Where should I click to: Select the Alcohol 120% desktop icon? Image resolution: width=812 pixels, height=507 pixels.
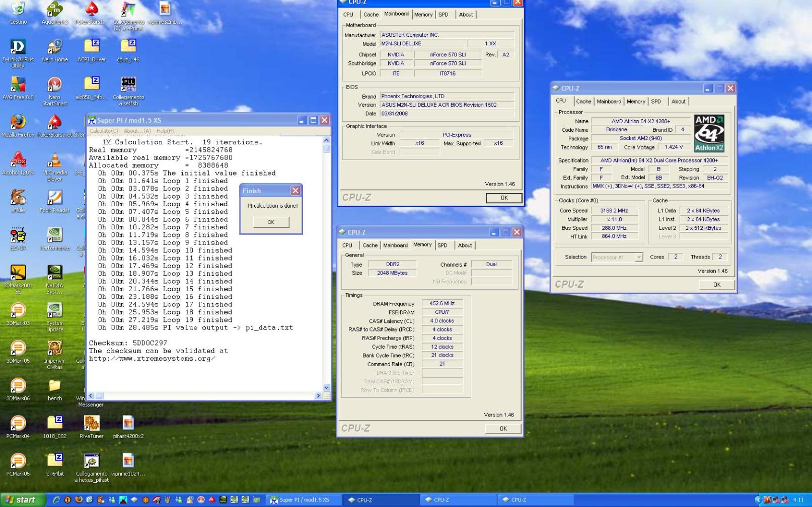click(x=18, y=163)
